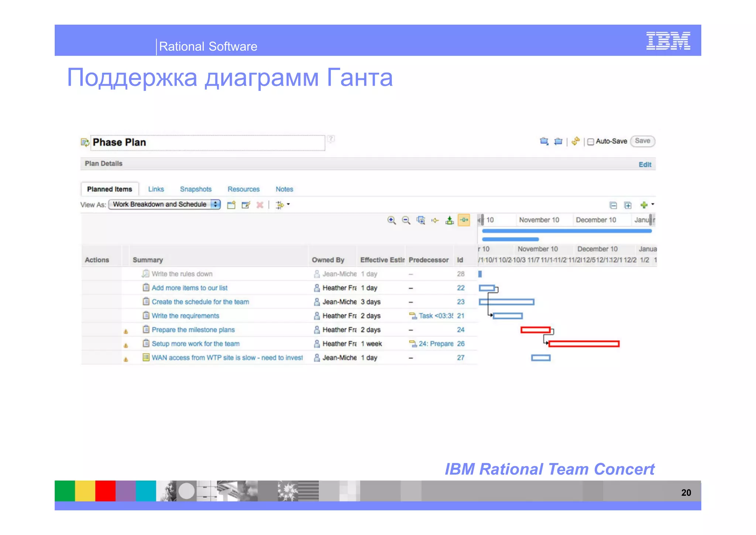Screen dimensions: 756x535
Task: Click '1 week' estimate in Setup more work row
Action: (x=371, y=344)
